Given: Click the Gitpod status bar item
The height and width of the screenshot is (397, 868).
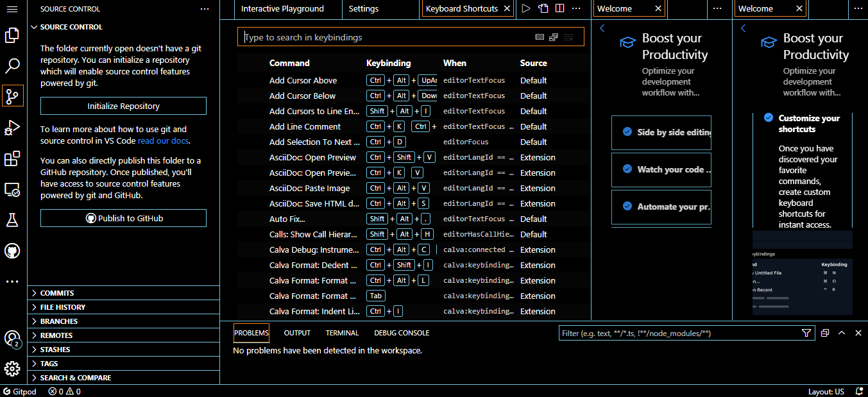Looking at the screenshot, I should tap(20, 391).
